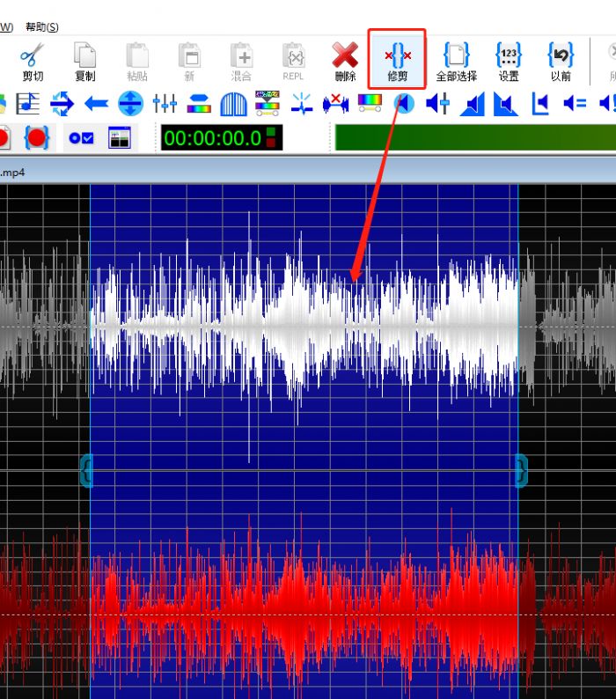Click the fade-out ramp volume icon
Image resolution: width=616 pixels, height=699 pixels.
click(x=505, y=104)
